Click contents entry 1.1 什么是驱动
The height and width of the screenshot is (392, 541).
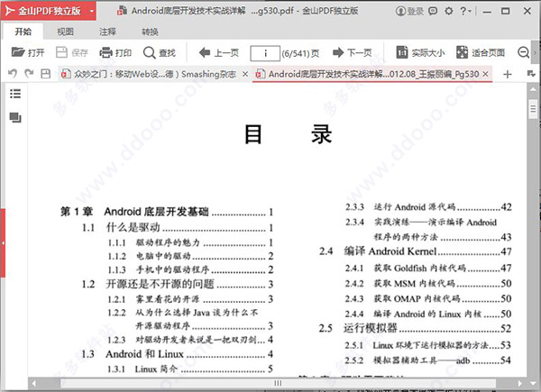coord(178,228)
